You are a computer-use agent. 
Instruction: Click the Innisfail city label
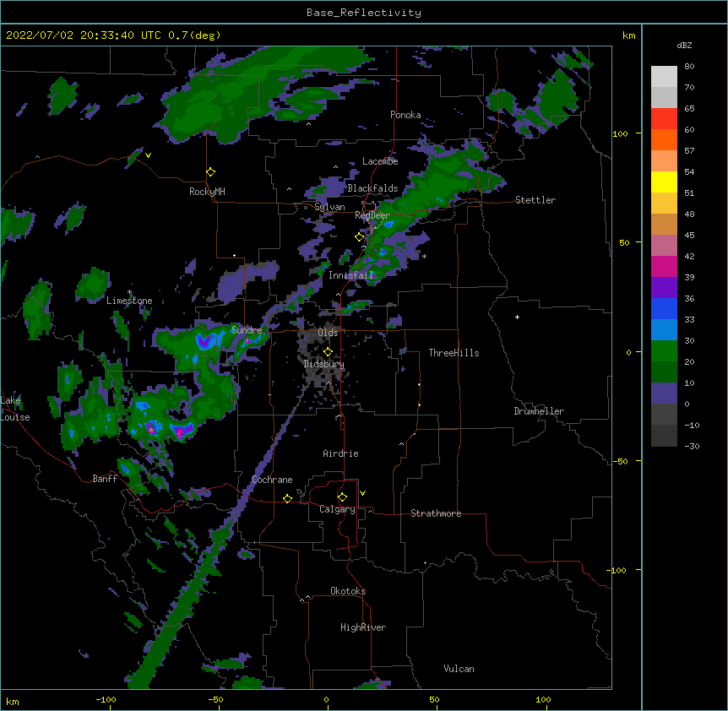[x=351, y=275]
